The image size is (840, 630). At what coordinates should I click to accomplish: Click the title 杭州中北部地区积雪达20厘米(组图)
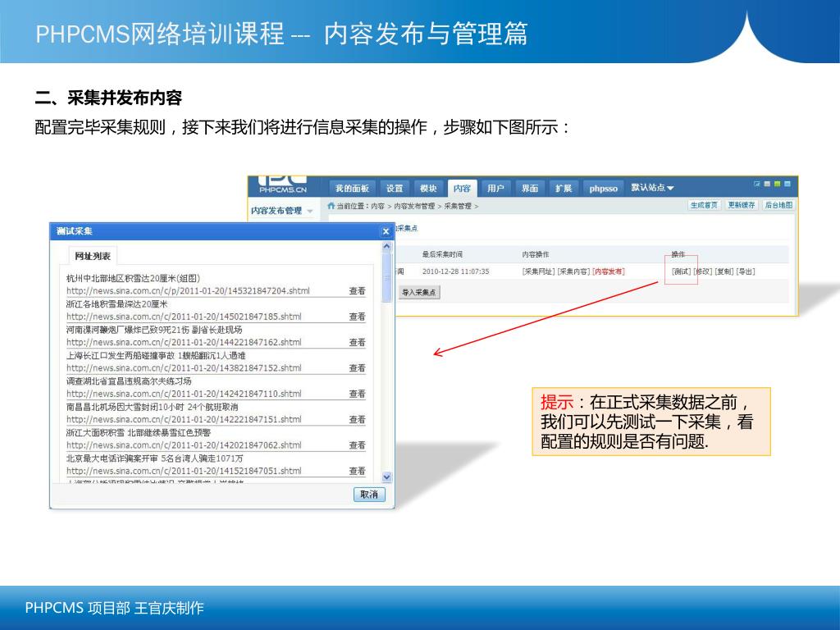[133, 279]
